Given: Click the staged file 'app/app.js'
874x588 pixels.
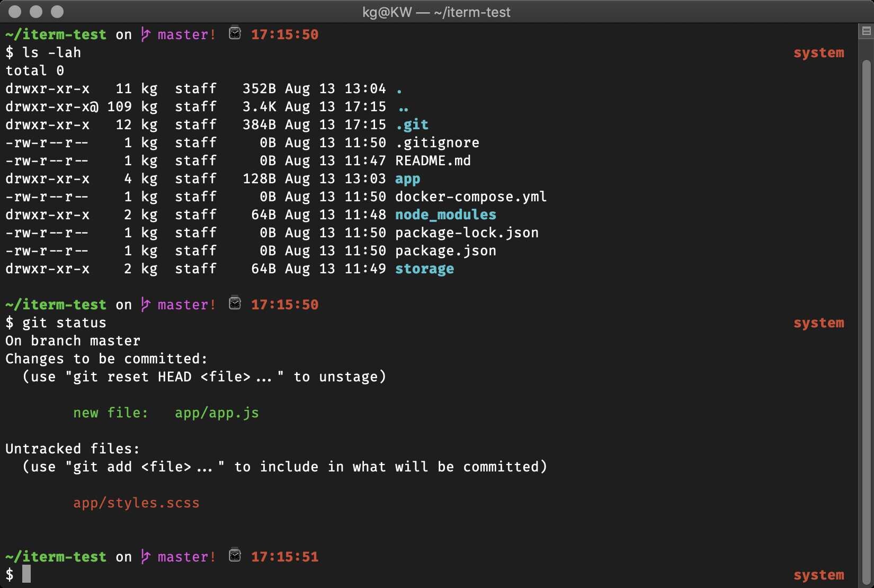Looking at the screenshot, I should point(217,413).
